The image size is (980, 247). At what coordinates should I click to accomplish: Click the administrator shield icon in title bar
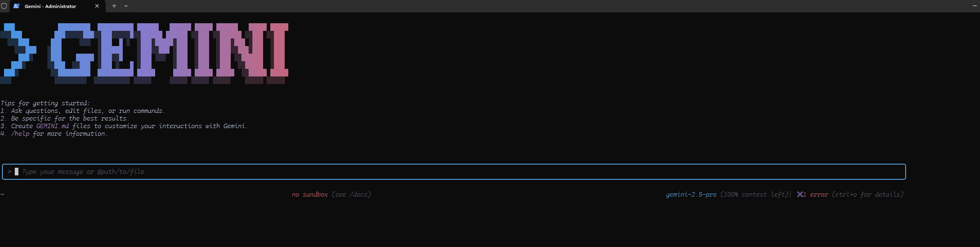click(x=4, y=6)
